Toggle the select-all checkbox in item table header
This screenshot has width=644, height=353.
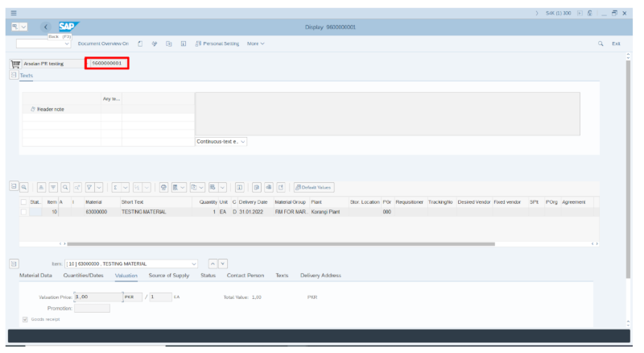(23, 201)
